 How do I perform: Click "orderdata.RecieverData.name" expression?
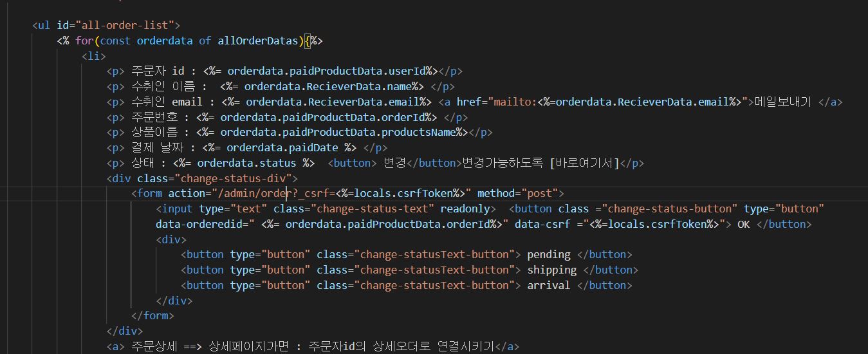click(x=328, y=86)
